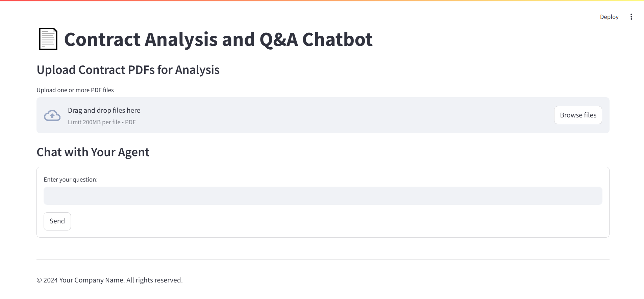Click the Deploy button

tap(609, 17)
